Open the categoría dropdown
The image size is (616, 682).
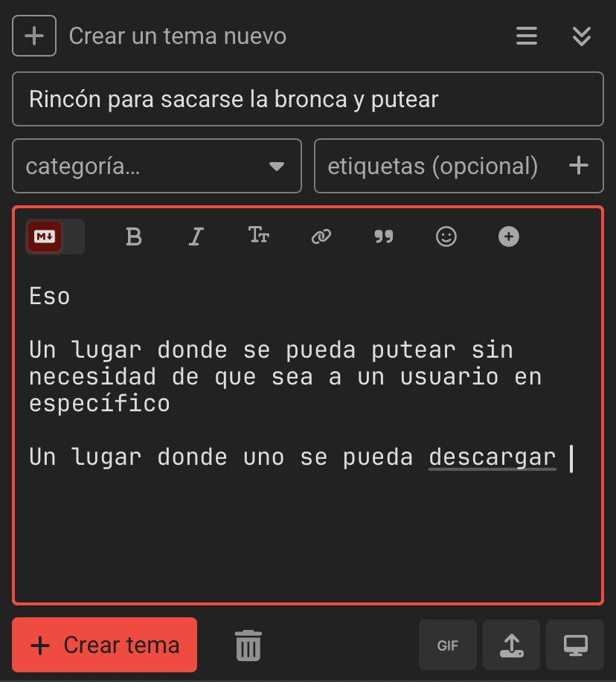157,166
